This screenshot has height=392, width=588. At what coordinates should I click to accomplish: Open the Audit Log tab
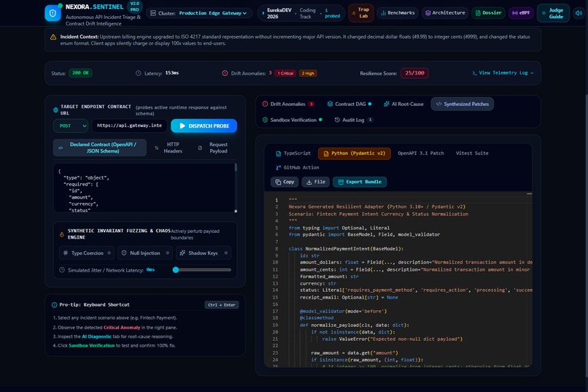pos(353,120)
